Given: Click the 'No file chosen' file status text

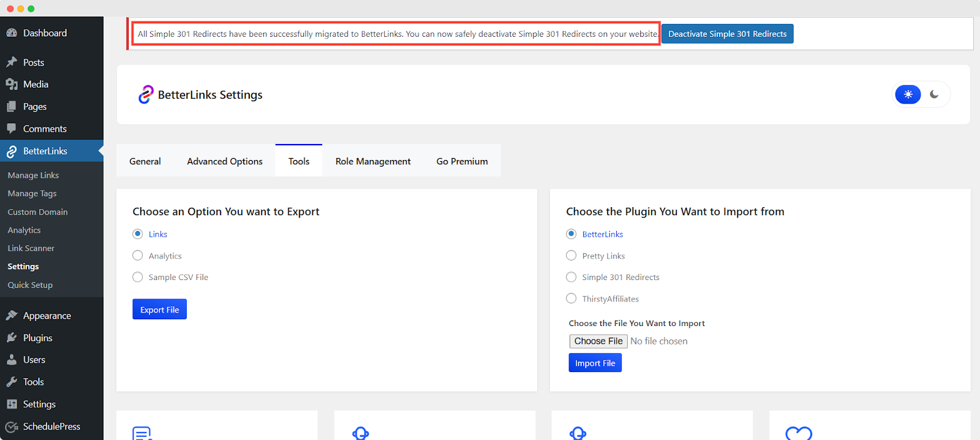Looking at the screenshot, I should point(659,341).
